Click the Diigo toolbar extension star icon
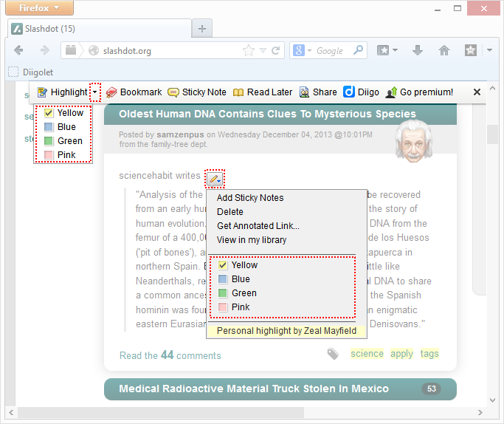This screenshot has width=504, height=424. (471, 50)
